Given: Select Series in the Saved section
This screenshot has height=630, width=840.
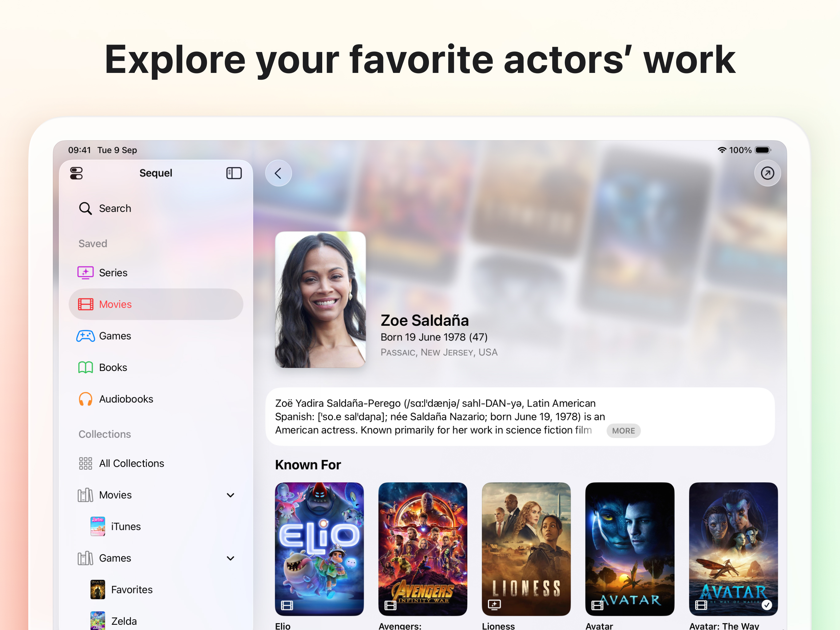Looking at the screenshot, I should coord(156,273).
